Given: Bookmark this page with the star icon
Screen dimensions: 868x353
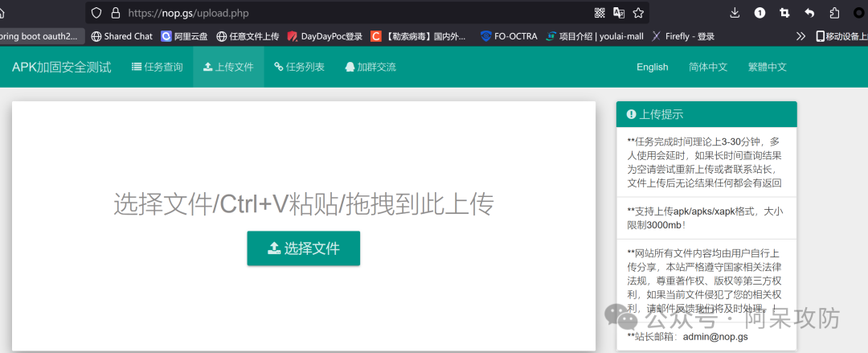Looking at the screenshot, I should coord(638,13).
